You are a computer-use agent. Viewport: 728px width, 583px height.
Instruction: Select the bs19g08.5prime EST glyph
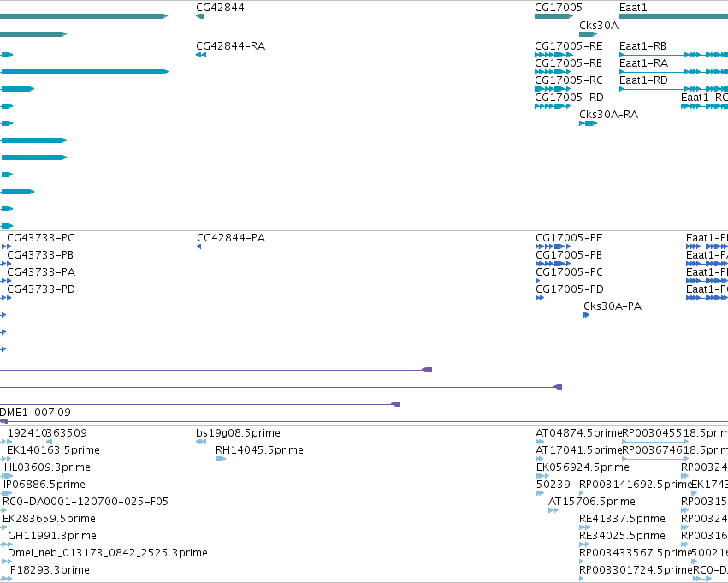[201, 442]
